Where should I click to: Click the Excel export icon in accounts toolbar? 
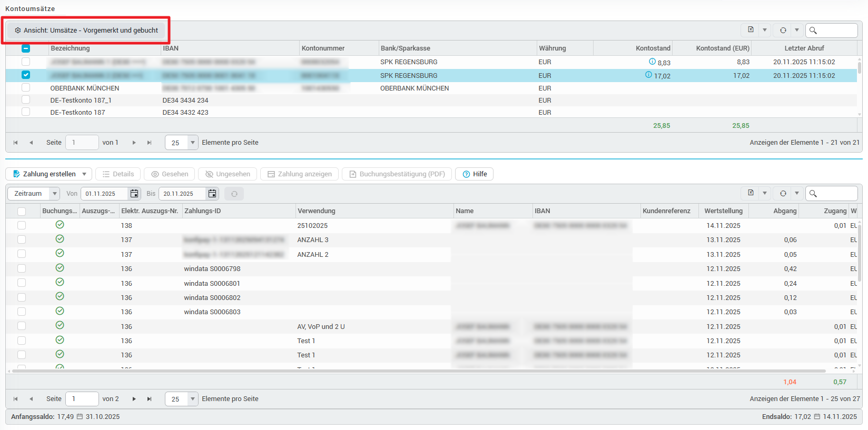point(751,30)
